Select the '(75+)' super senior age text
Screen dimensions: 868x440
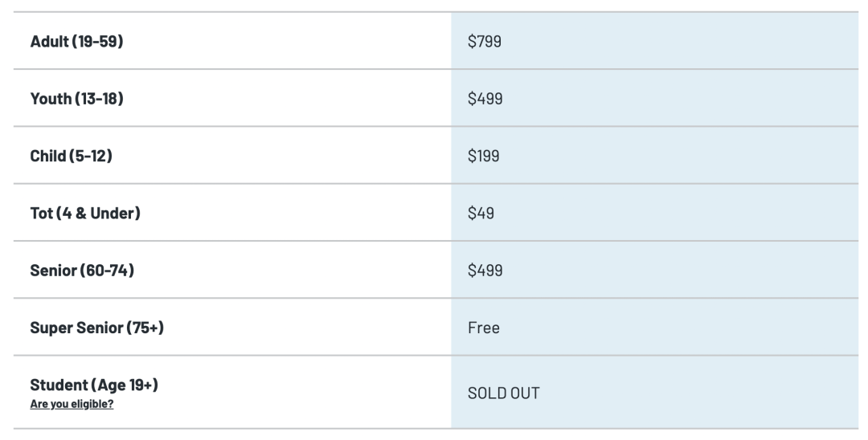tap(145, 328)
